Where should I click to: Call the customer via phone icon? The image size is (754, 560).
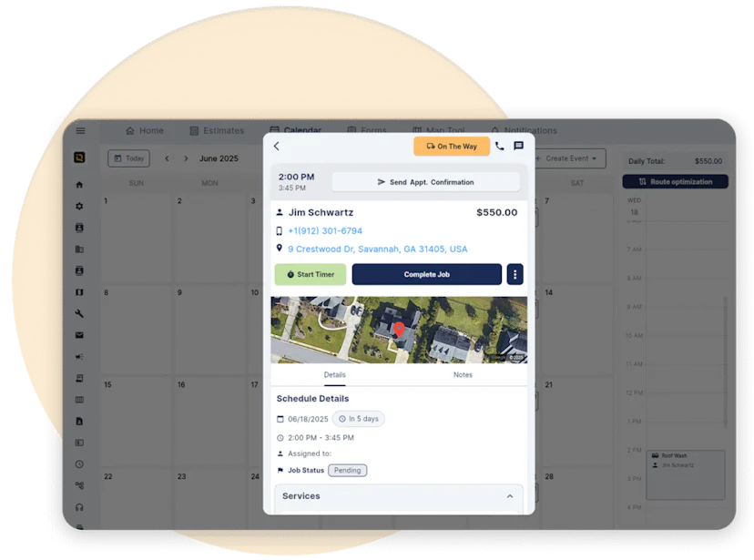click(500, 146)
